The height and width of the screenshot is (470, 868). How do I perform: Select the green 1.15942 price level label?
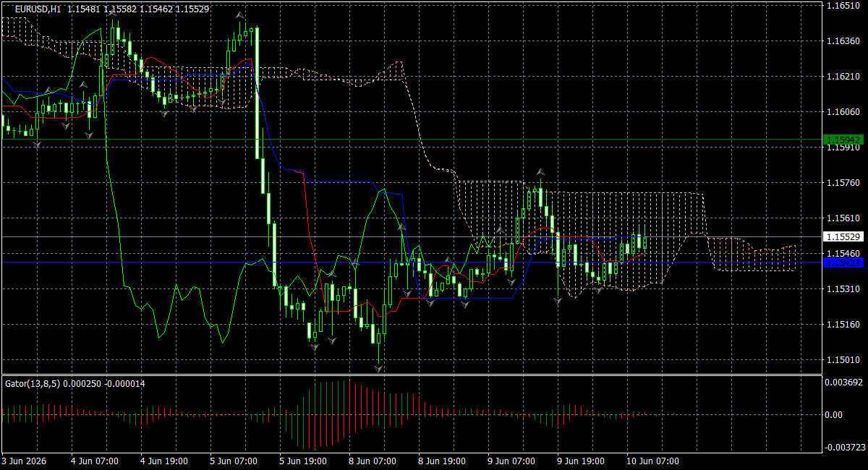pos(843,139)
